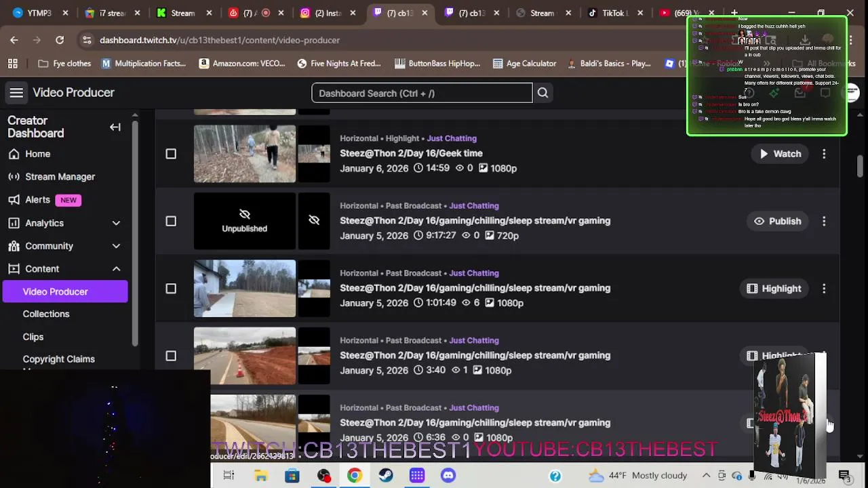The height and width of the screenshot is (488, 868).
Task: Open the Age Calculator bookmark
Action: point(525,64)
